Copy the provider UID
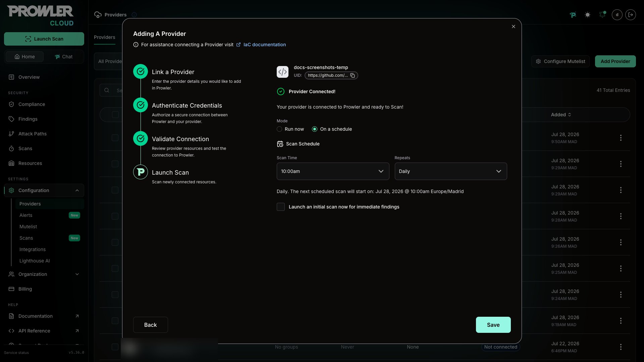This screenshot has height=362, width=644. [x=353, y=75]
